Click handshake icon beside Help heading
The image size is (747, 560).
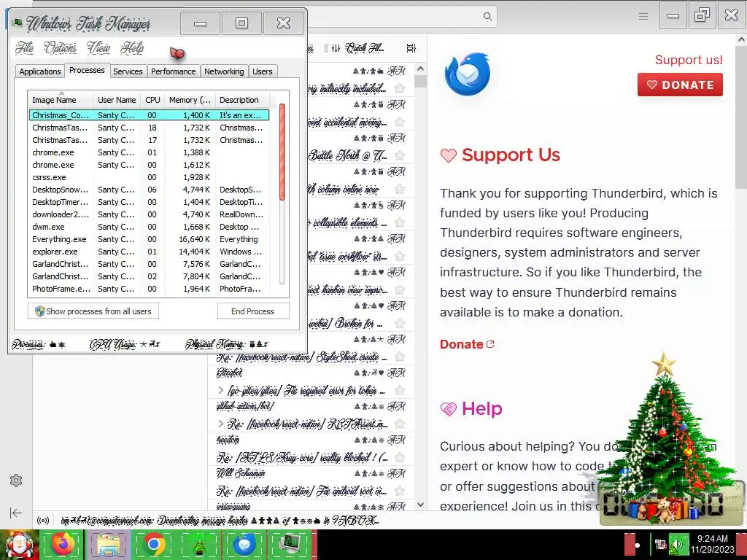tap(449, 408)
